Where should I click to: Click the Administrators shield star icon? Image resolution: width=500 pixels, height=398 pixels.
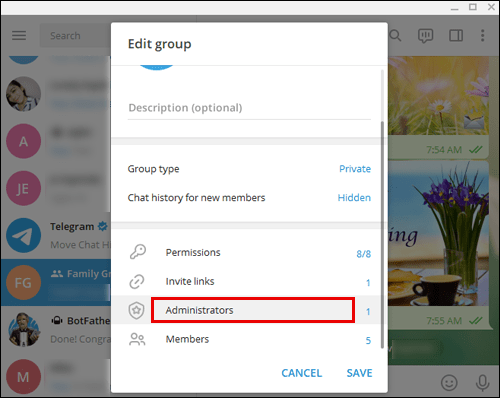[x=136, y=310]
